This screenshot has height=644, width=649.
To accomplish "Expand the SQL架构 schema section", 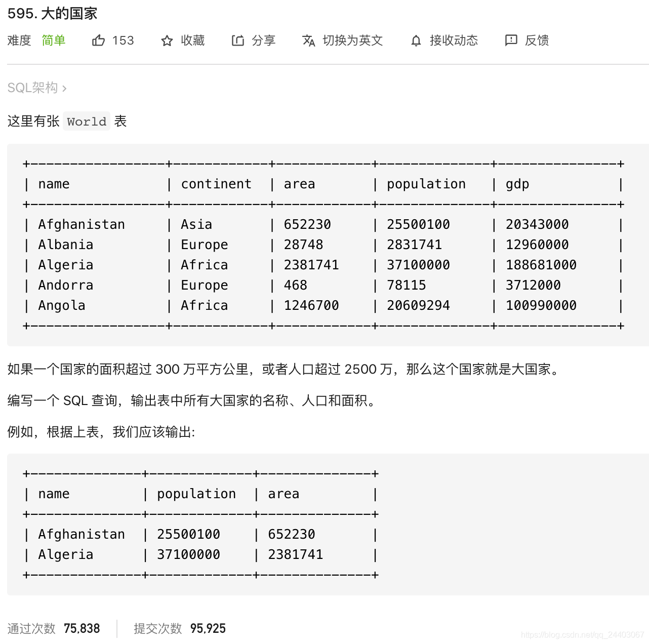I will pyautogui.click(x=37, y=88).
